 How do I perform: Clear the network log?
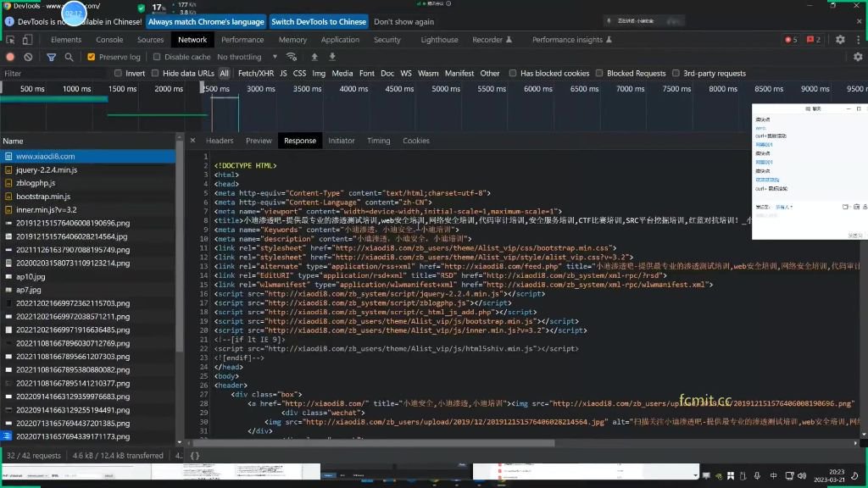click(x=28, y=57)
